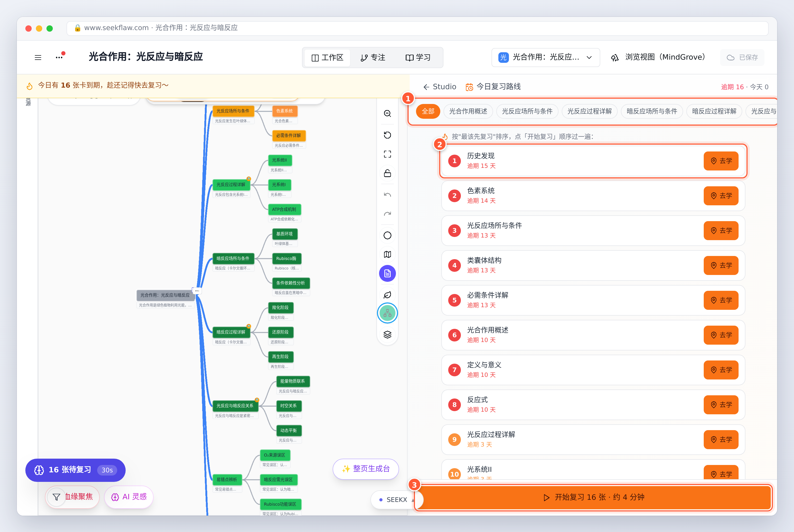Switch to the 学习 tab

[418, 58]
